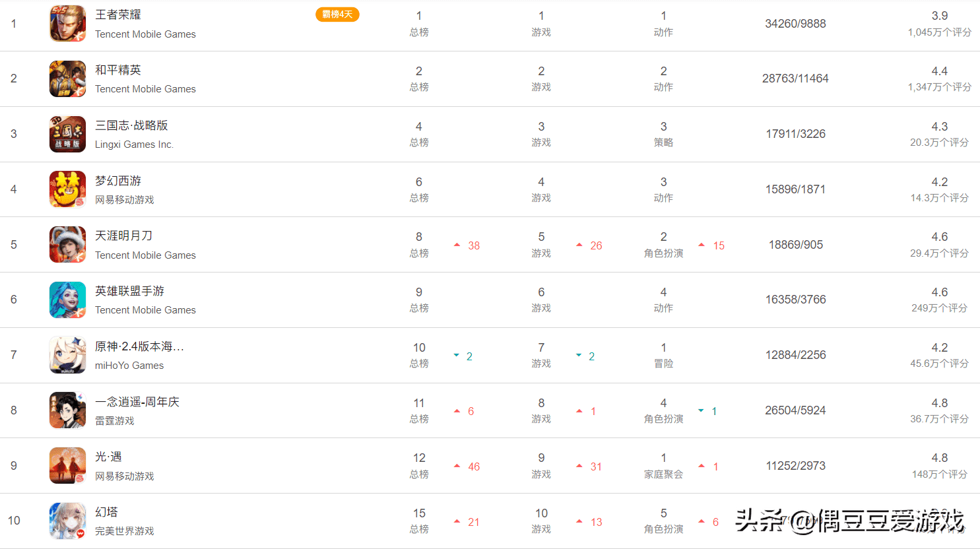
Task: Click the 148万个评分 review count
Action: click(939, 474)
